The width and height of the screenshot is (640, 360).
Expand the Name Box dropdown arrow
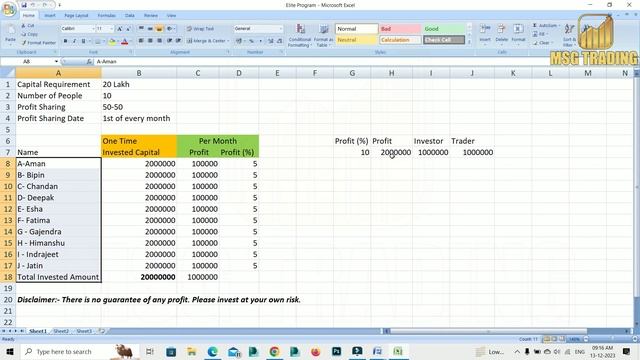[x=56, y=62]
